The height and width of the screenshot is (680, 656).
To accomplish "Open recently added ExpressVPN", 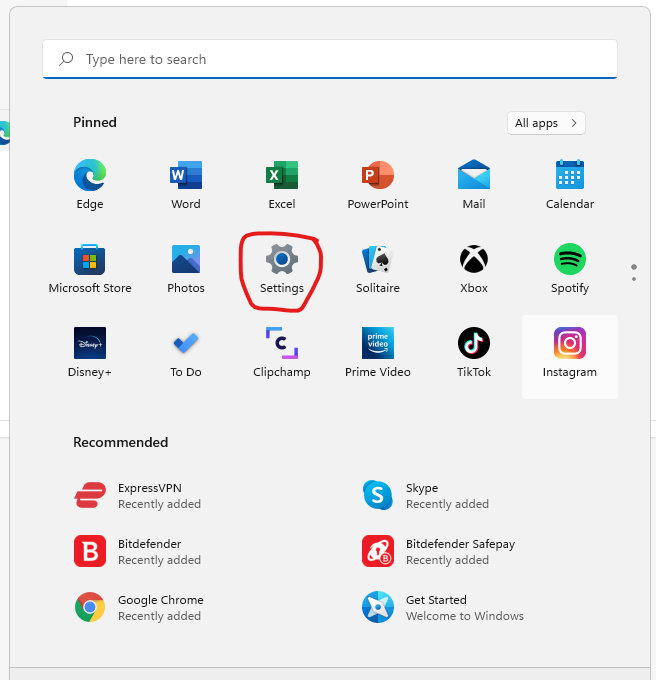I will [x=140, y=495].
